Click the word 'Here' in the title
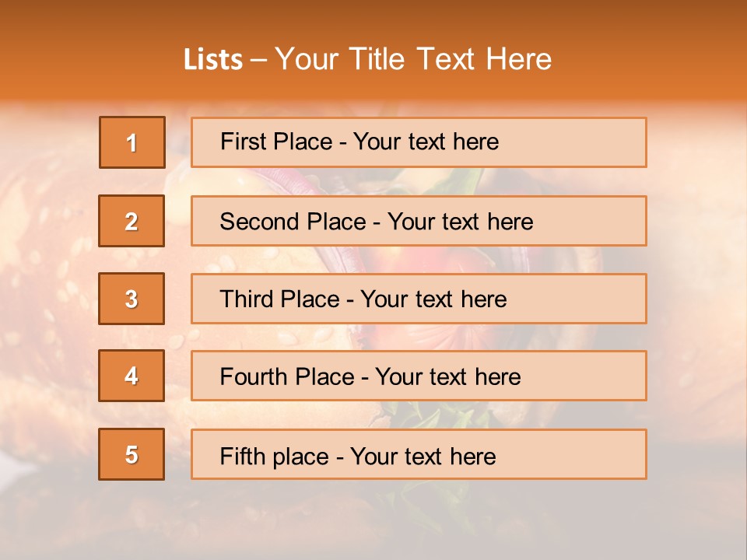 (x=519, y=60)
